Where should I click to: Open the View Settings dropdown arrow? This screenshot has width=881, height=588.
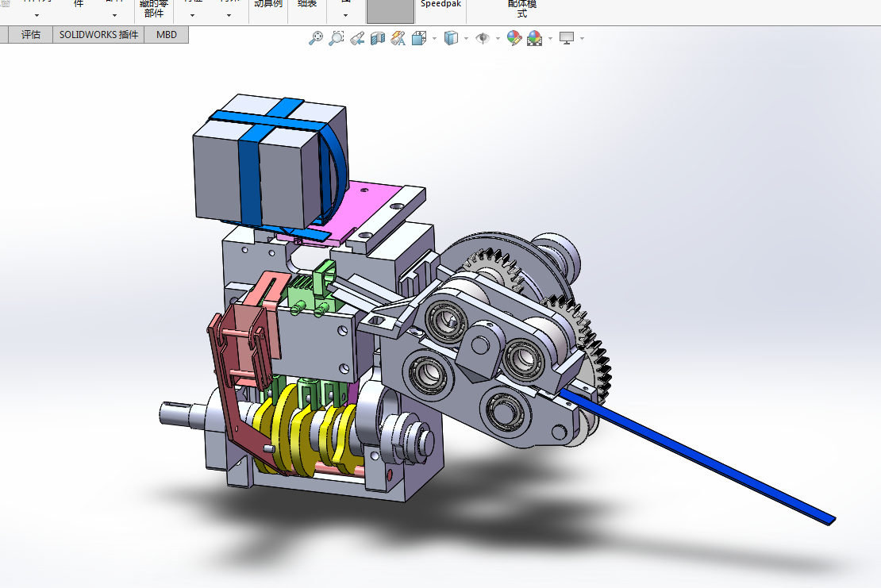(582, 39)
